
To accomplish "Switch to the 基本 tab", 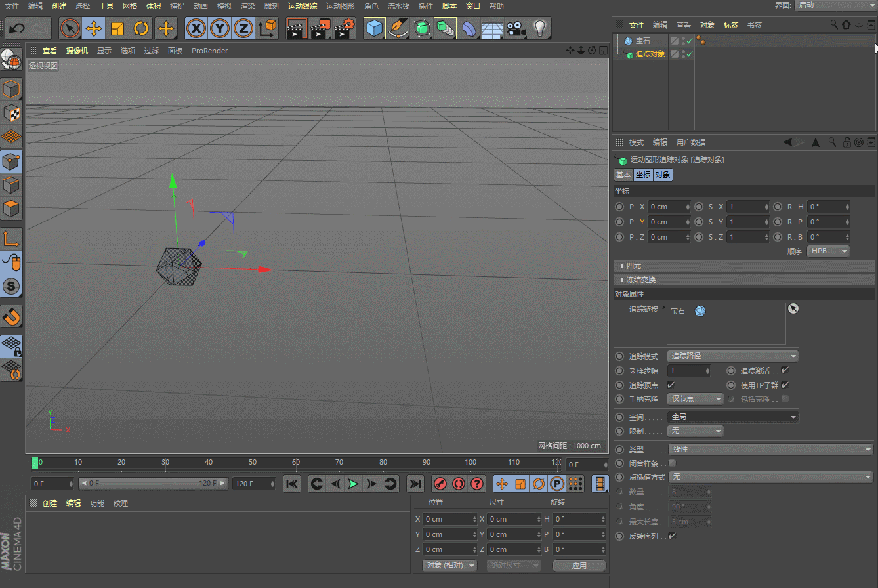I will click(x=623, y=175).
